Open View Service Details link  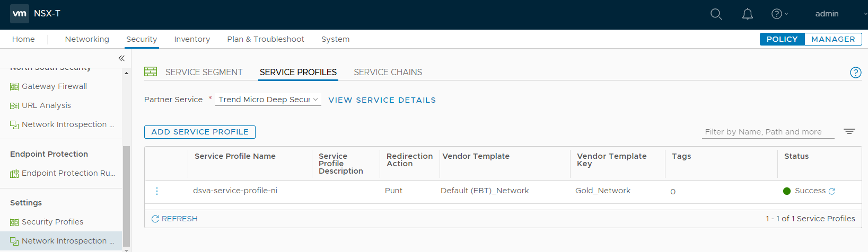382,100
